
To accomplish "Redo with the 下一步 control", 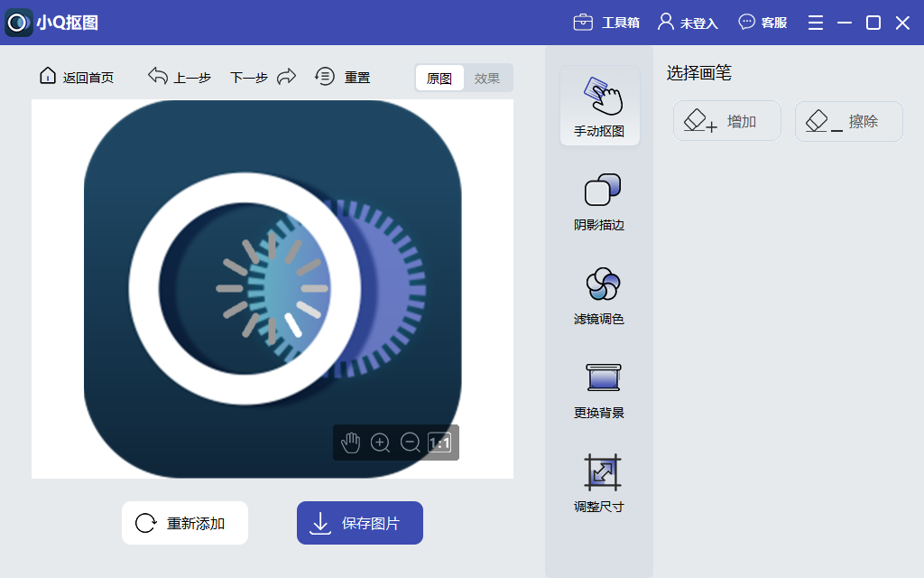I will (x=247, y=77).
